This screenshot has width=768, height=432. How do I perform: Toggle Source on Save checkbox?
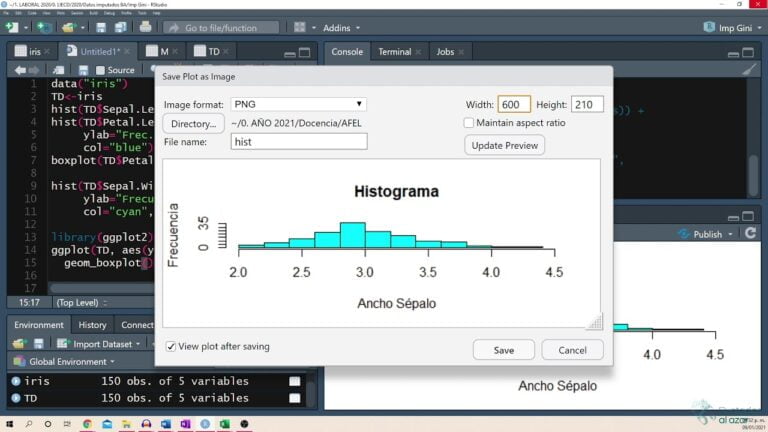point(100,70)
